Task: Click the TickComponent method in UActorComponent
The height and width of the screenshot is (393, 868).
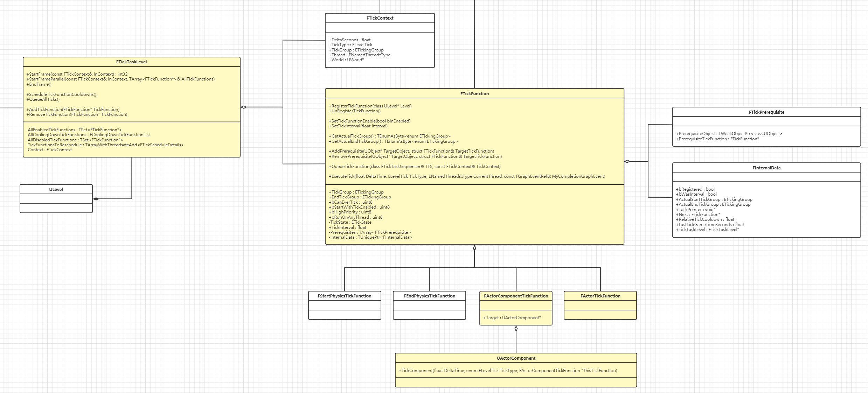Action: [x=508, y=370]
